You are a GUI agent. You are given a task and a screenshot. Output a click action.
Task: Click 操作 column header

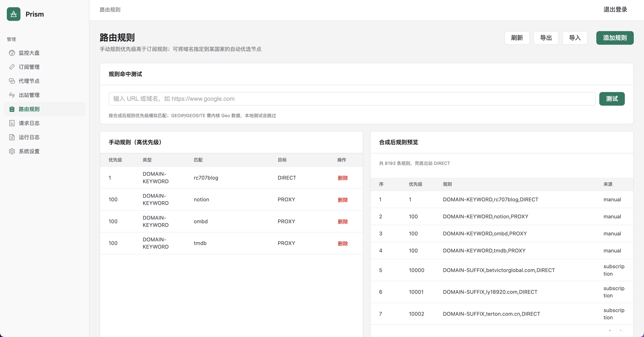coord(342,160)
